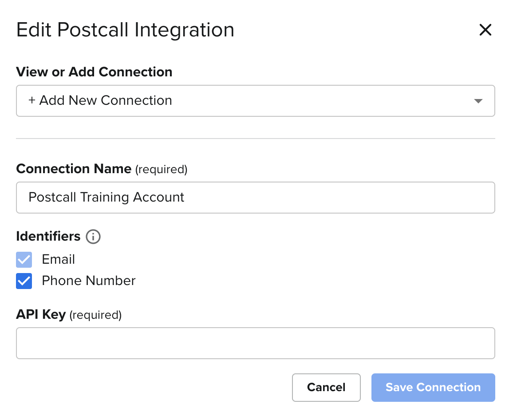The width and height of the screenshot is (513, 420).
Task: Click '(required)' next to Connection Name
Action: point(161,170)
